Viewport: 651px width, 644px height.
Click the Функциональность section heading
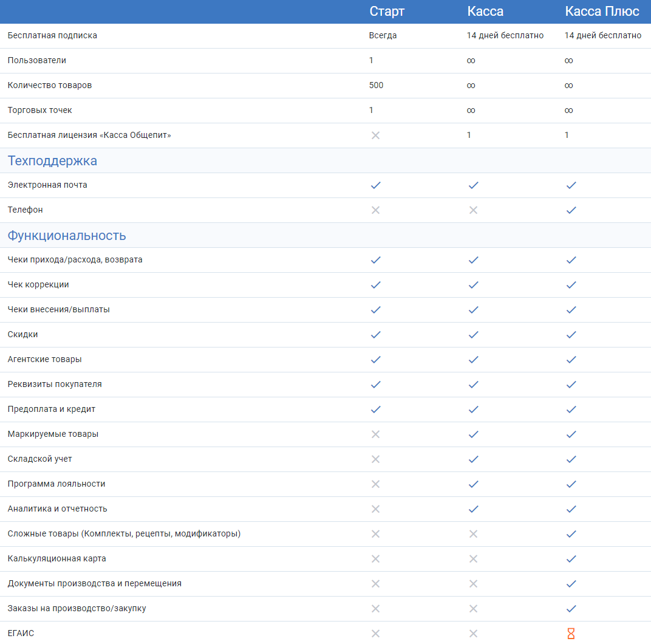pyautogui.click(x=67, y=236)
